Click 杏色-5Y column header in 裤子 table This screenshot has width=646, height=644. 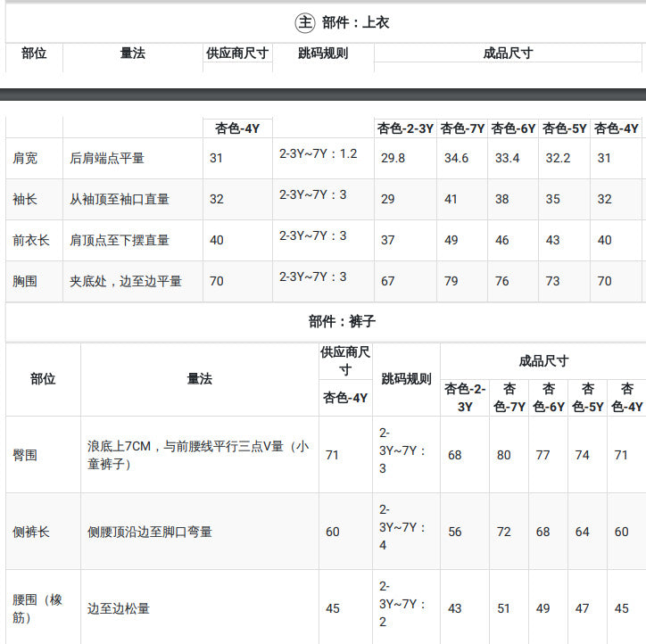pyautogui.click(x=587, y=398)
